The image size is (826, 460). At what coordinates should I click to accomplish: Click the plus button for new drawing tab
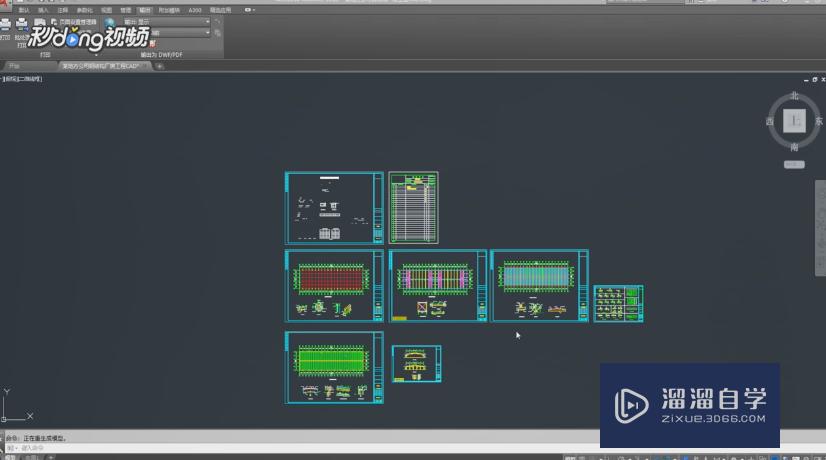[x=160, y=66]
